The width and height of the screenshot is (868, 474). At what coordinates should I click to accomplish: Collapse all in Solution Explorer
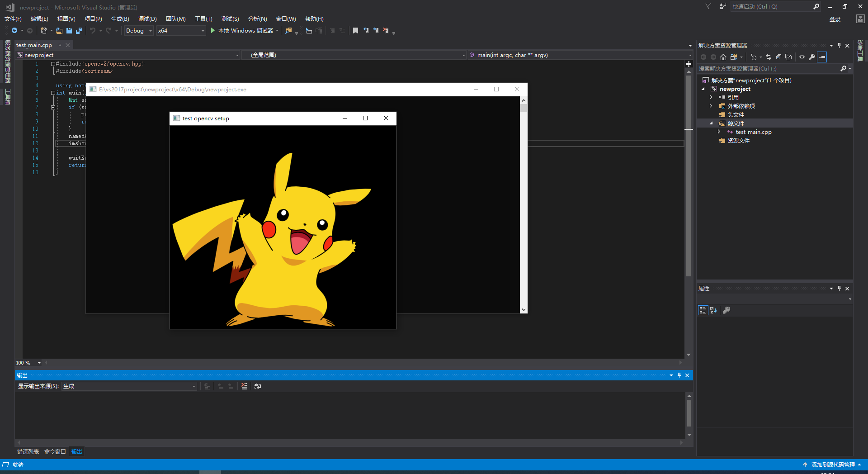(778, 57)
